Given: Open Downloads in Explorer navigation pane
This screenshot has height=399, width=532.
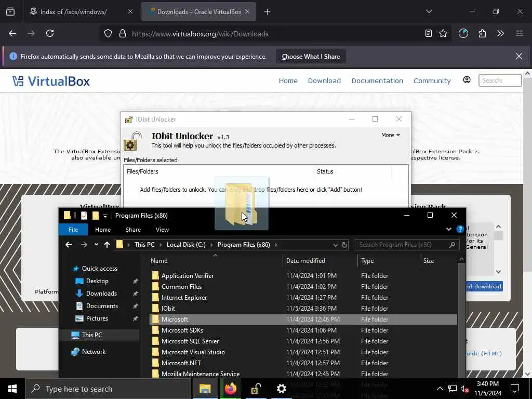Looking at the screenshot, I should tap(101, 294).
